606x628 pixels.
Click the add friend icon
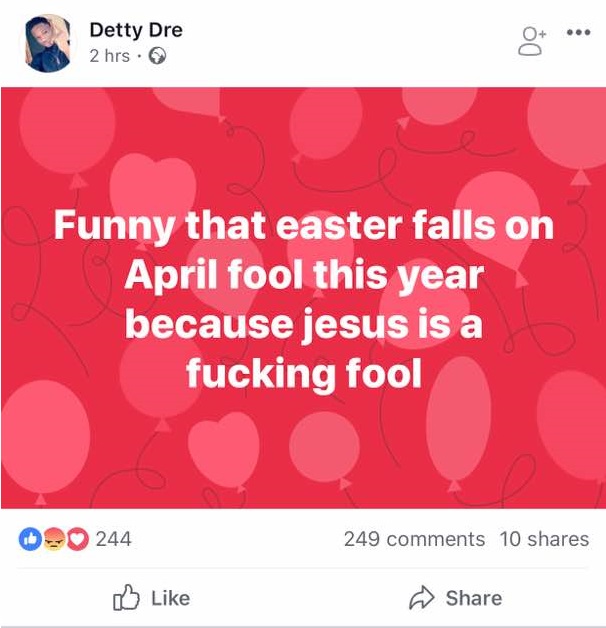click(533, 41)
